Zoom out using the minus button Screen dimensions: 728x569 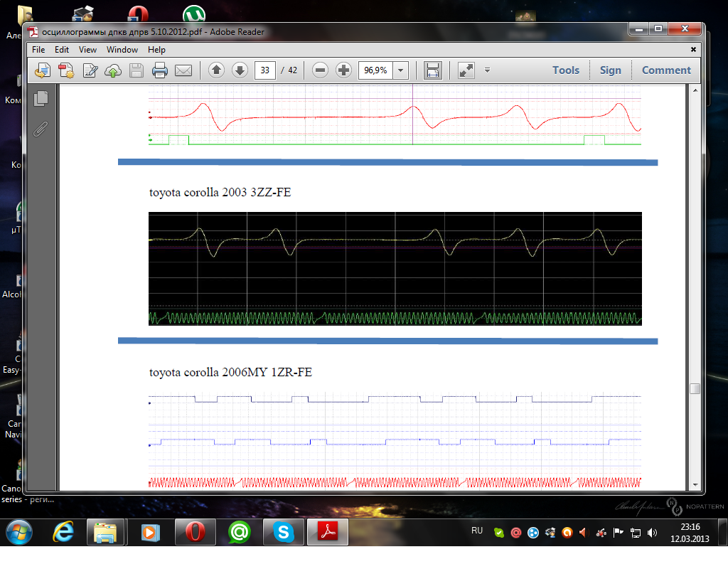point(320,70)
